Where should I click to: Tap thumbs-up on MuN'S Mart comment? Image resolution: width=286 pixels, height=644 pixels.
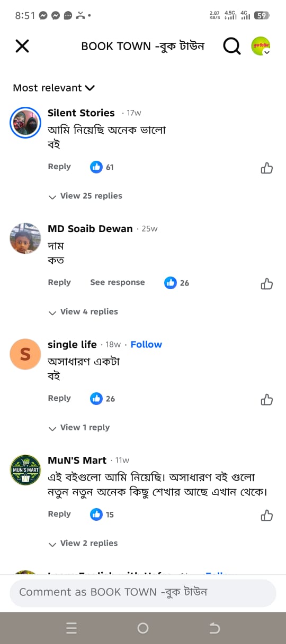pos(267,516)
